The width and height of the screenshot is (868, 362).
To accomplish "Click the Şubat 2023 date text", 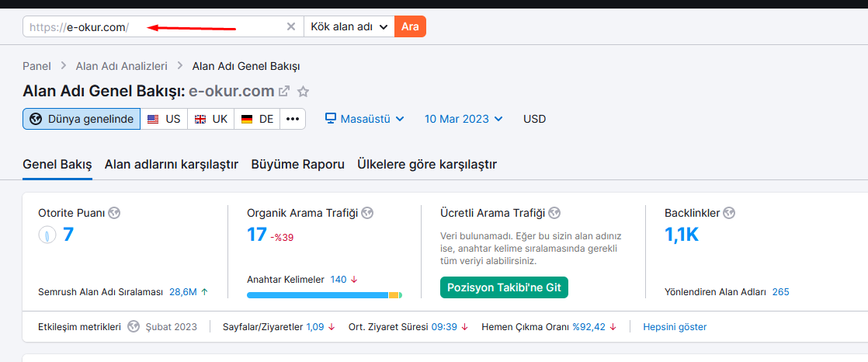I will tap(171, 327).
